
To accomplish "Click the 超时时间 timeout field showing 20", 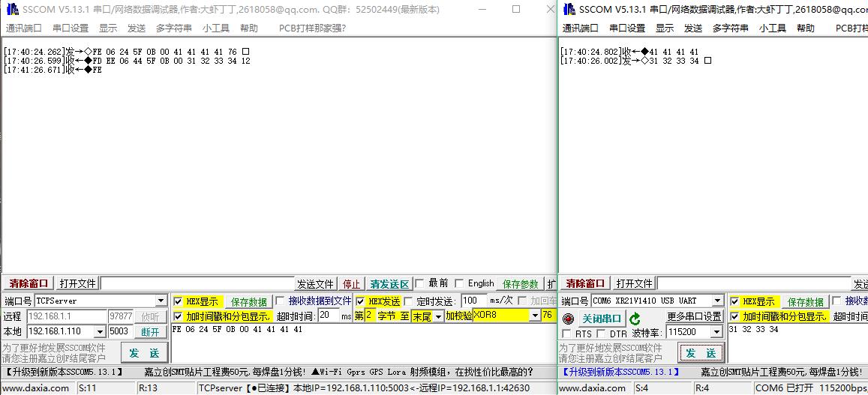I will [x=328, y=316].
